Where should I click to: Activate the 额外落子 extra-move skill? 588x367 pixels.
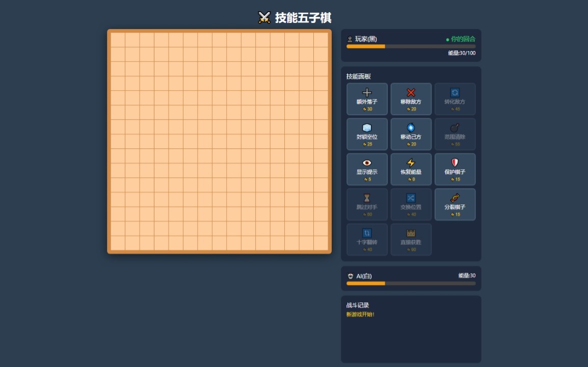(367, 99)
